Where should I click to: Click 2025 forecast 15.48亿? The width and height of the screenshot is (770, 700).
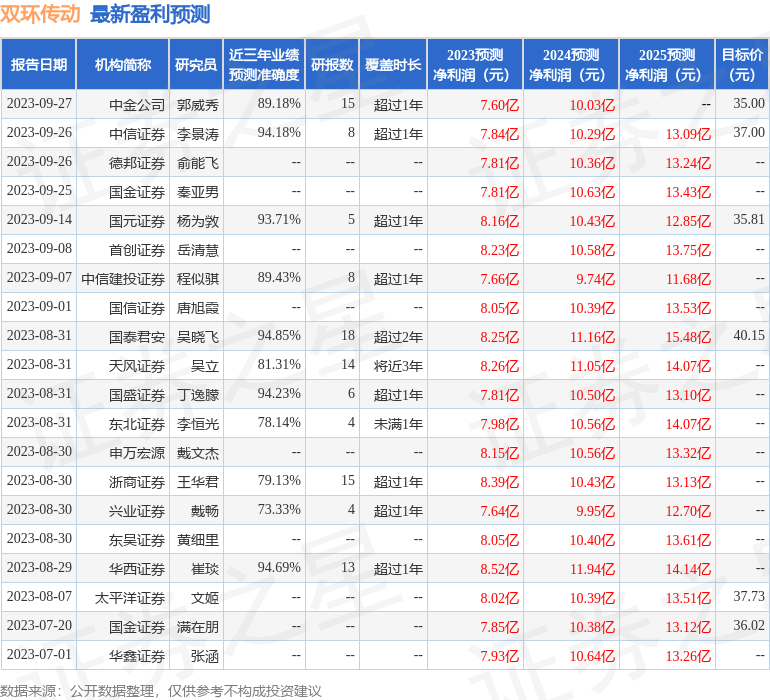pos(688,337)
